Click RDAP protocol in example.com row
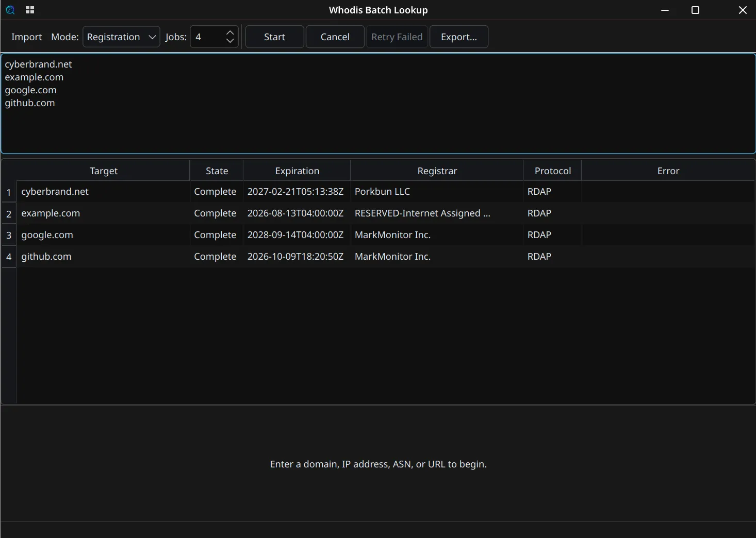The width and height of the screenshot is (756, 538). coord(552,213)
